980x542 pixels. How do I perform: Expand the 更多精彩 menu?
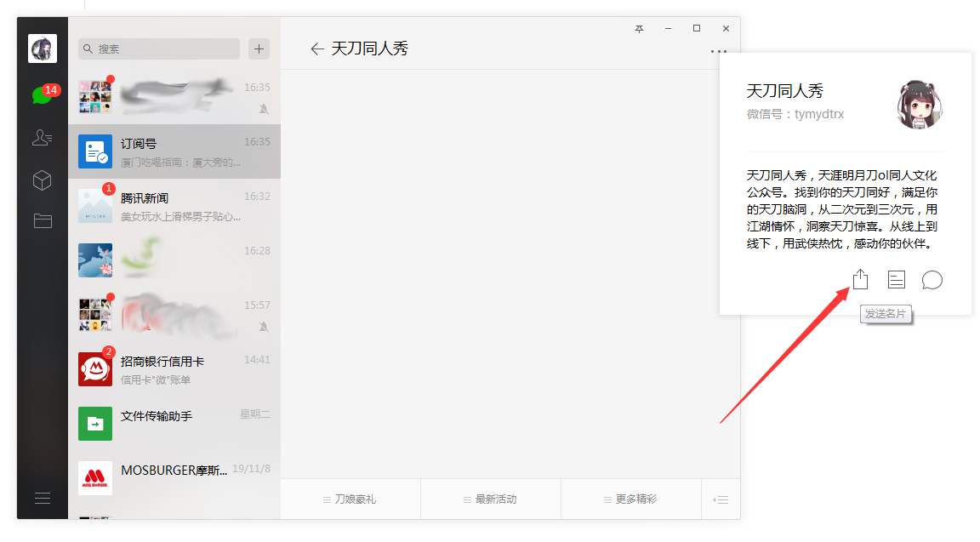pyautogui.click(x=630, y=499)
